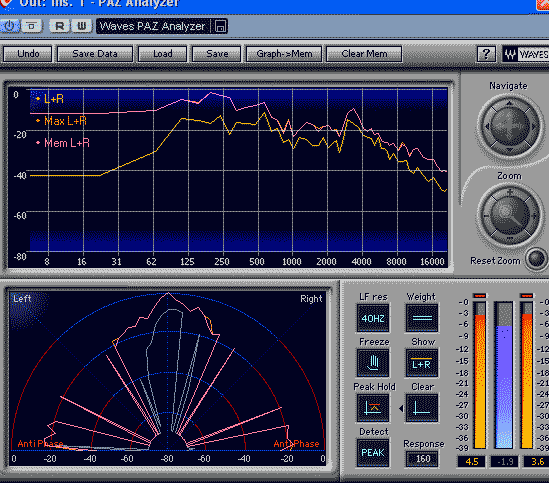This screenshot has height=483, width=549.
Task: Click the Mem L+R legend entry
Action: [x=63, y=143]
